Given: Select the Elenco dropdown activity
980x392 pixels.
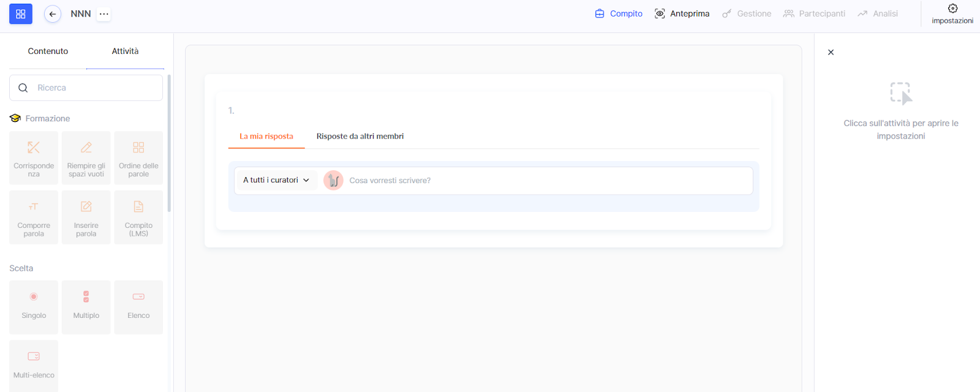Looking at the screenshot, I should point(138,307).
